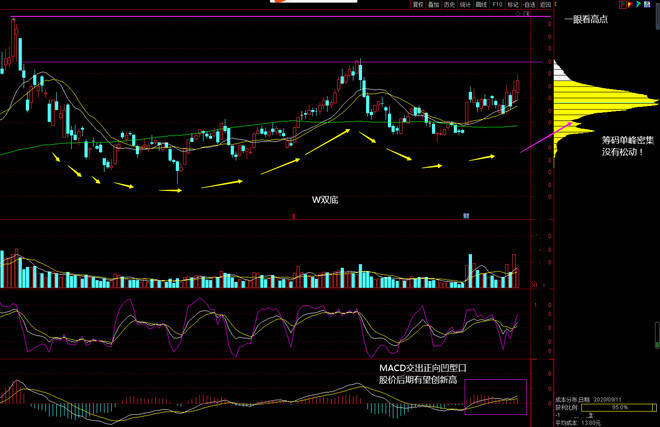Select the 叠加 overlay option
The height and width of the screenshot is (427, 660).
coord(433,5)
